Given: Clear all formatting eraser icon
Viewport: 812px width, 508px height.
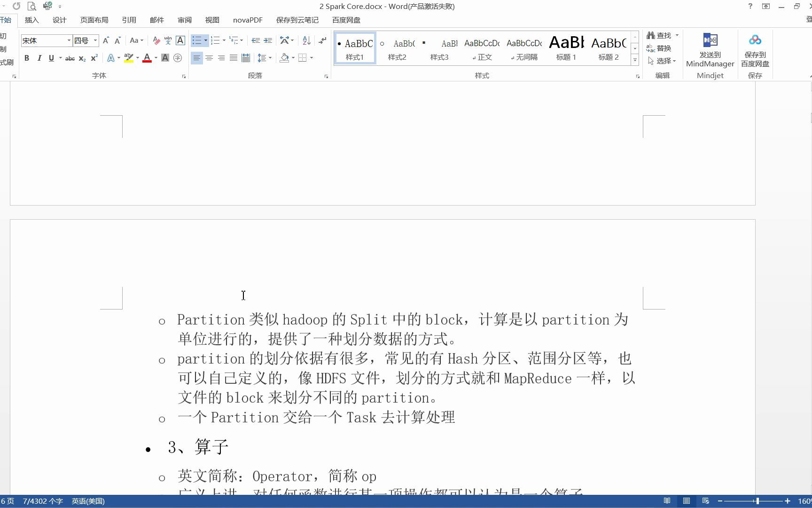Looking at the screenshot, I should 156,40.
